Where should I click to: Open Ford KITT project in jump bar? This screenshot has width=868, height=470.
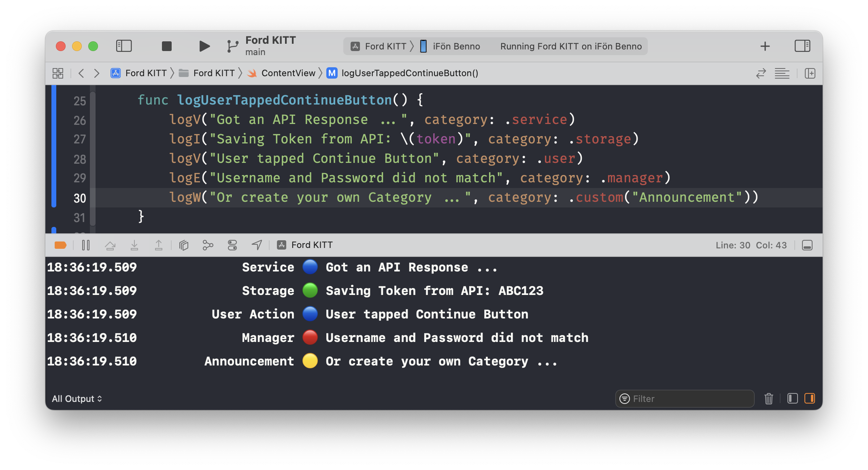(139, 73)
